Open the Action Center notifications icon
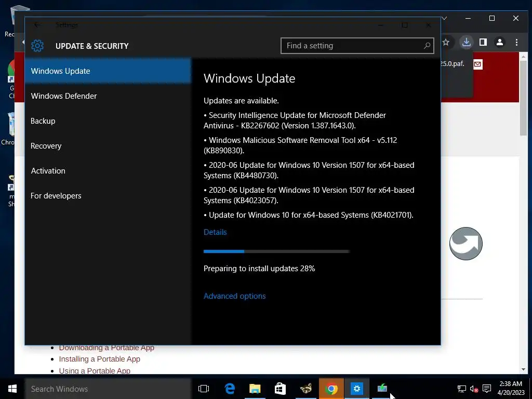 [487, 389]
